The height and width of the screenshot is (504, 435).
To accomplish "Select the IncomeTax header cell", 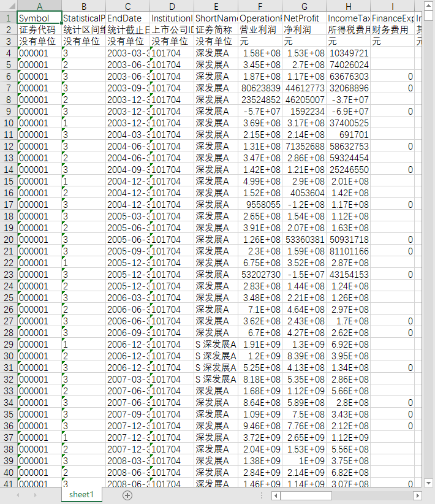I will click(x=348, y=18).
